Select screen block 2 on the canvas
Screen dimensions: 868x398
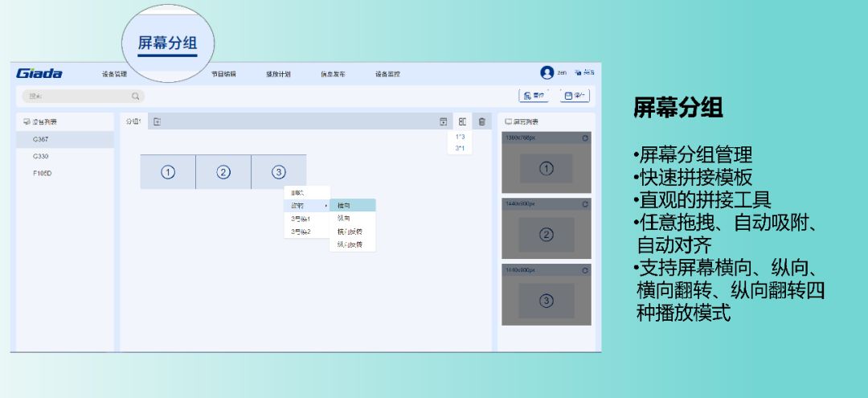click(x=223, y=172)
